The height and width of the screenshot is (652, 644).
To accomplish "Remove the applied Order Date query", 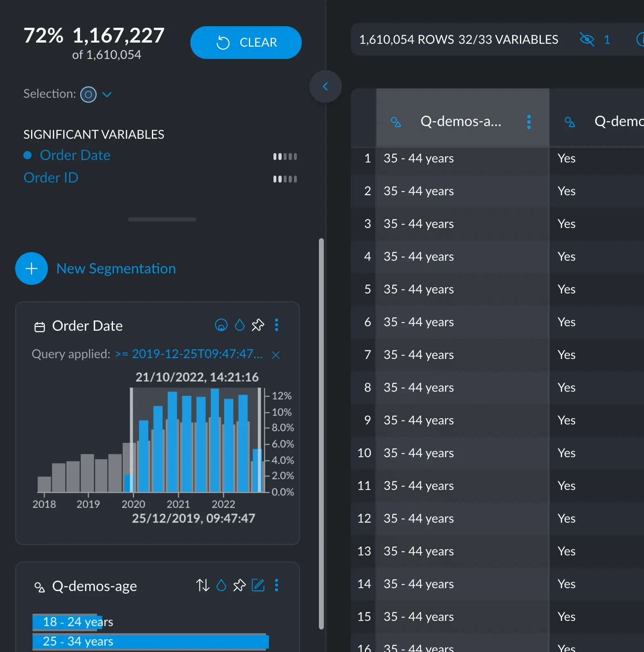I will (x=276, y=355).
